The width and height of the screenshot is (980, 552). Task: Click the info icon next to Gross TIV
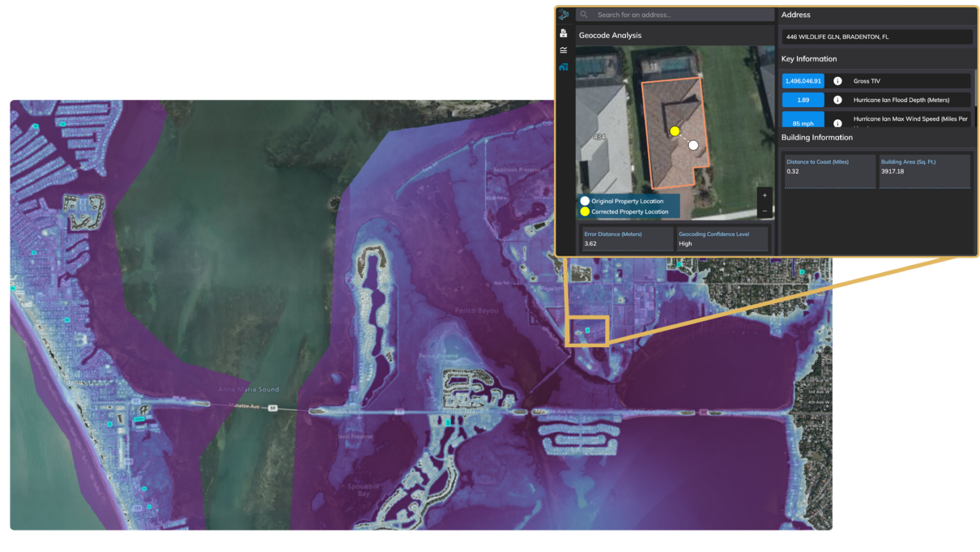click(x=838, y=81)
